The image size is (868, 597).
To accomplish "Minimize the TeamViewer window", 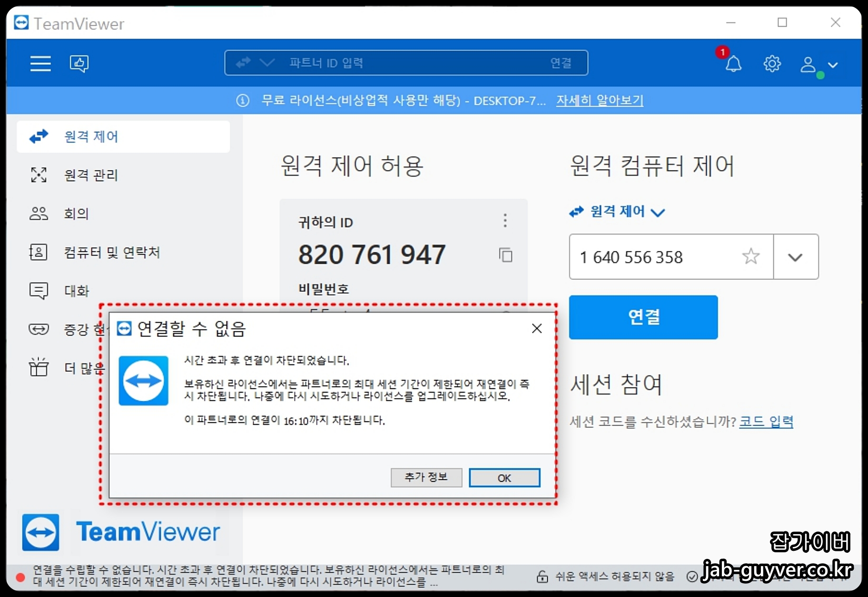I will coord(731,22).
